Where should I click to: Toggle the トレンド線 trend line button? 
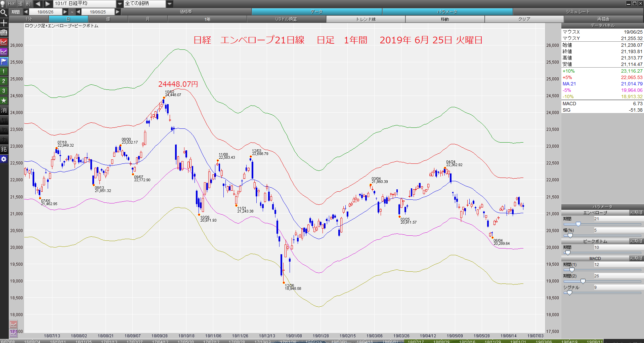[366, 19]
